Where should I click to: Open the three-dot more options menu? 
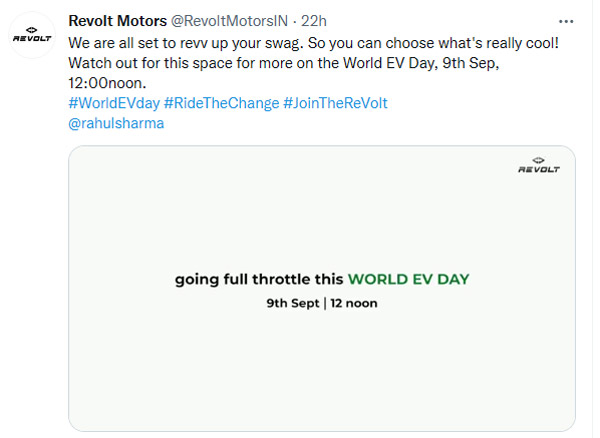coord(566,21)
